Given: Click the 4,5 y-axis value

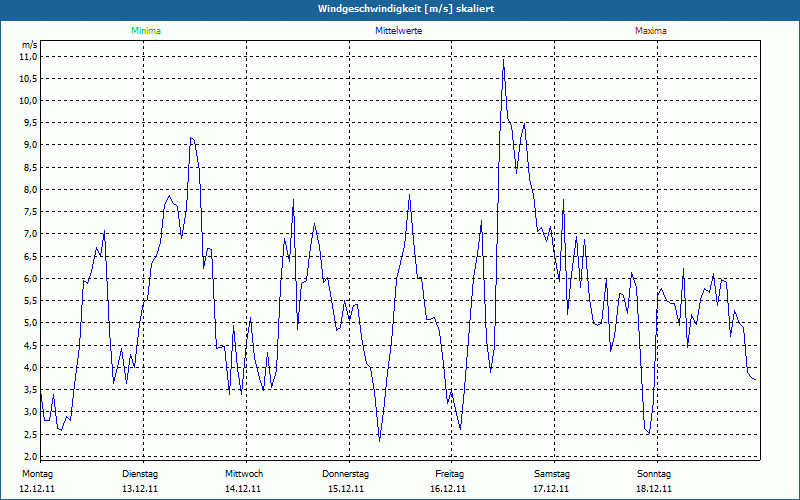Looking at the screenshot, I should [30, 345].
